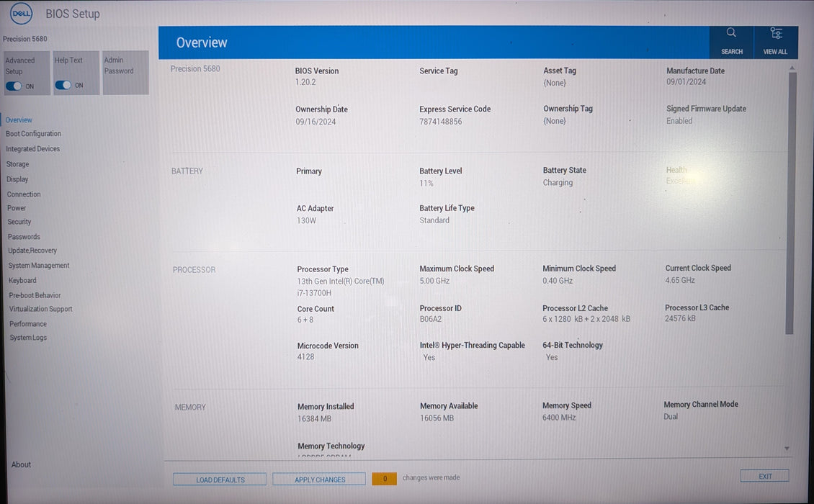Click the Memory Available 16056 MB value
Viewport: 814px width, 504px height.
tap(437, 418)
